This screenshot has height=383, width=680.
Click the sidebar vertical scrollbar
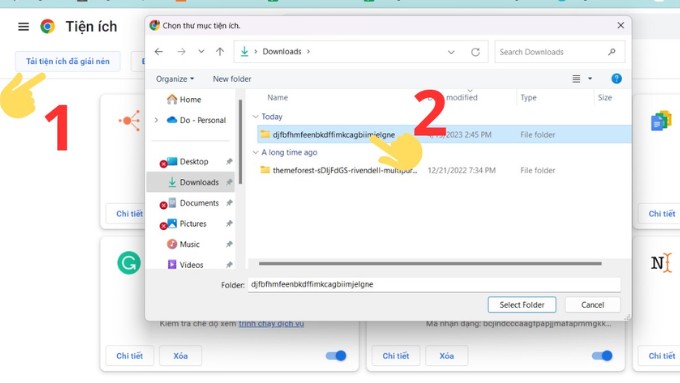[240, 141]
